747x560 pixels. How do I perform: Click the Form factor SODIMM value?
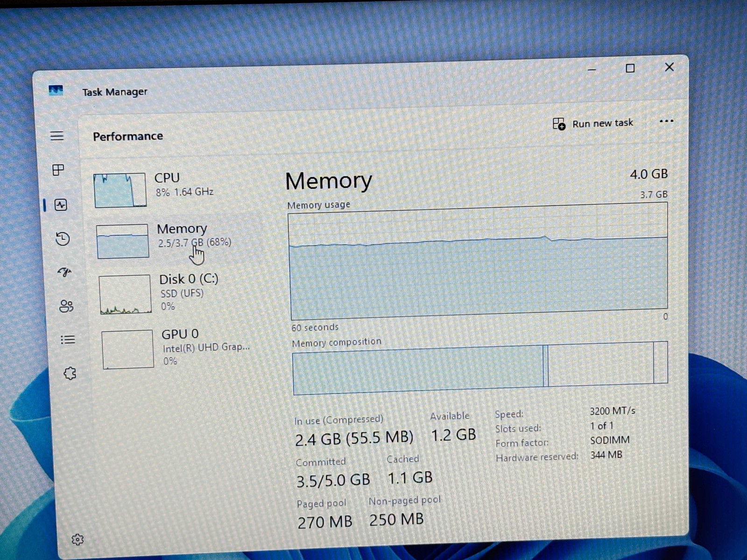(610, 440)
